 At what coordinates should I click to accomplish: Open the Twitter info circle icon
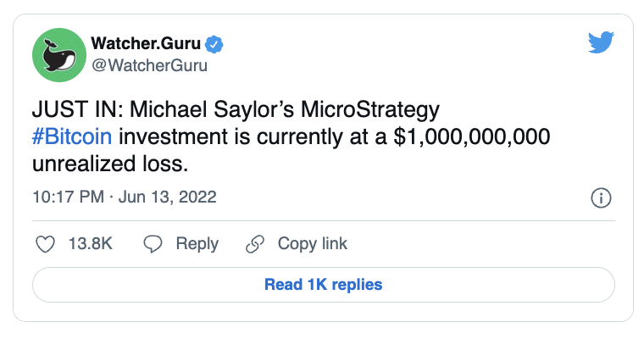(x=600, y=198)
